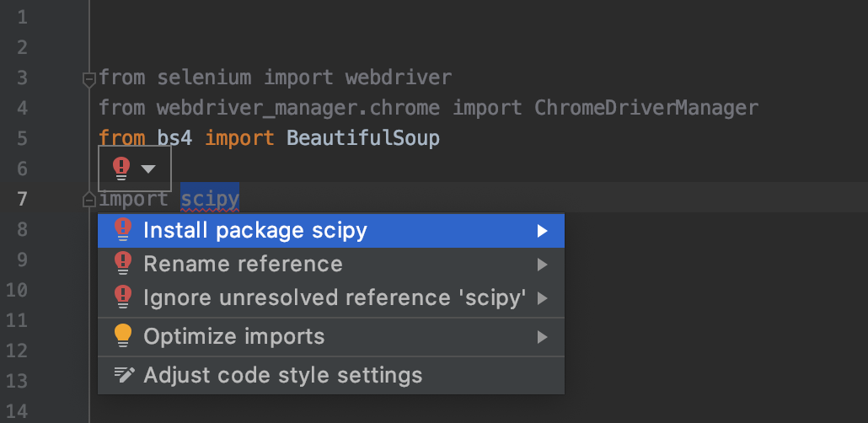This screenshot has height=423, width=868.
Task: Click red bulb icon beside Ignore unresolved reference
Action: coord(122,298)
